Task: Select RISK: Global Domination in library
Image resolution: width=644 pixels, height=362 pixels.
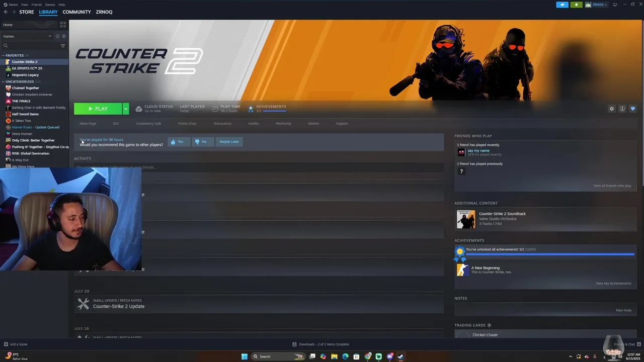Action: coord(34,153)
